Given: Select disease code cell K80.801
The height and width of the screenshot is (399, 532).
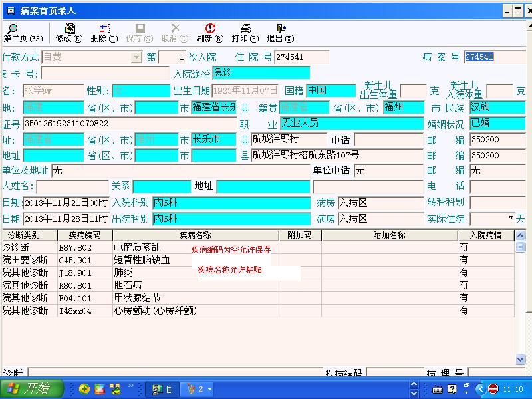Looking at the screenshot, I should (x=85, y=285).
